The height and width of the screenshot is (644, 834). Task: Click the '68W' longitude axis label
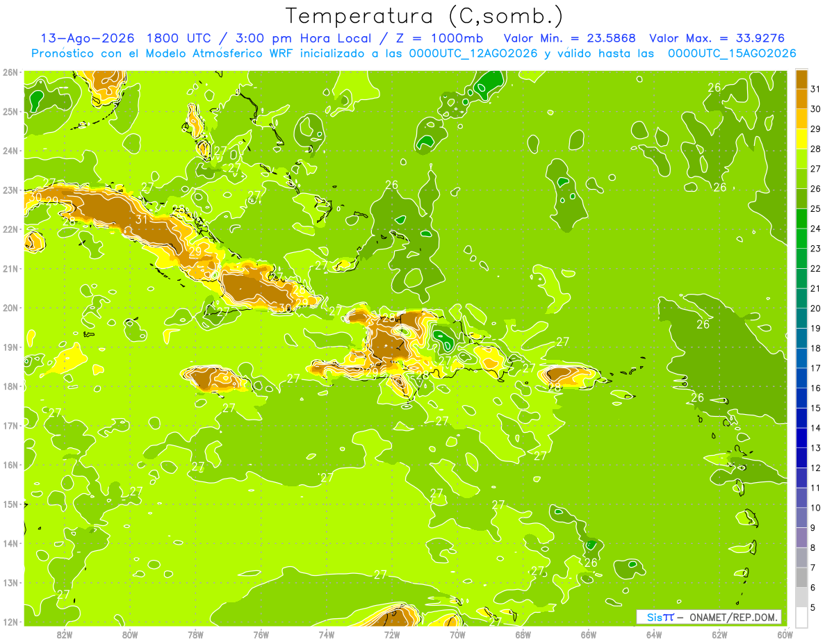click(x=523, y=634)
